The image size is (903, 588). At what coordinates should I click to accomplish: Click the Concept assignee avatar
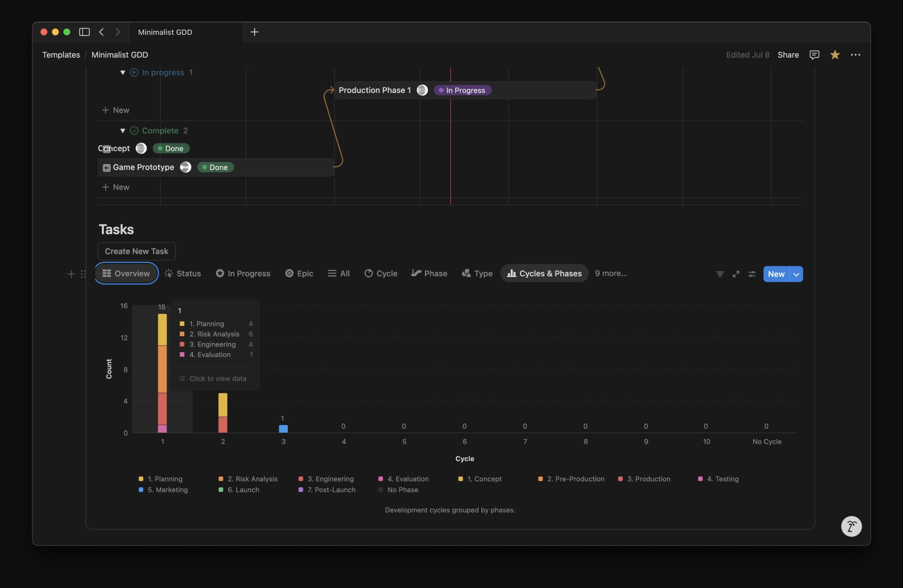tap(141, 148)
